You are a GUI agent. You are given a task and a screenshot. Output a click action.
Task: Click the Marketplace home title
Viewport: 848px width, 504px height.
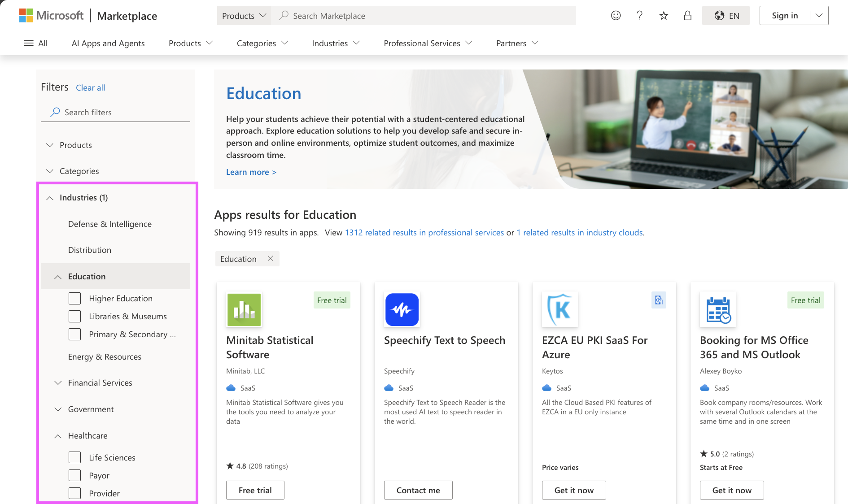(127, 16)
